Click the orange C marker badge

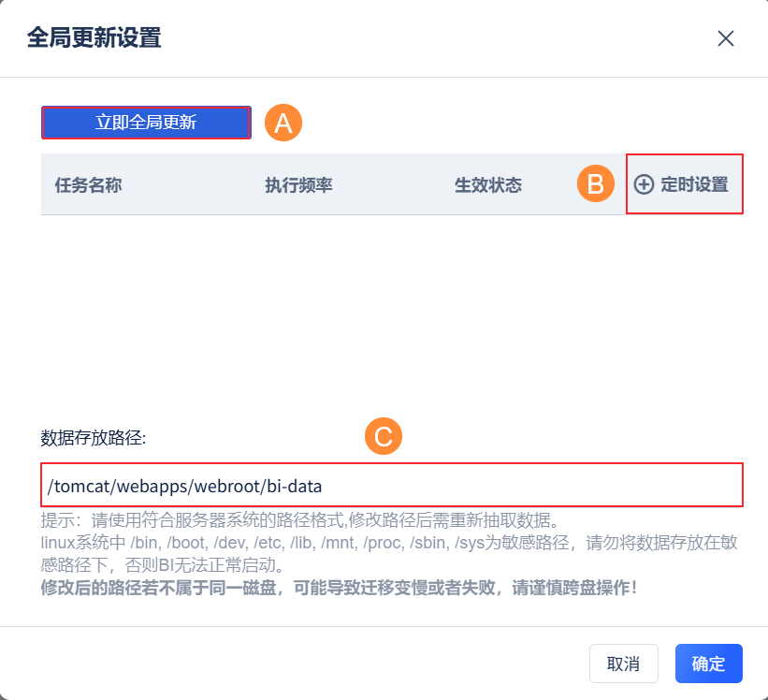click(x=383, y=436)
